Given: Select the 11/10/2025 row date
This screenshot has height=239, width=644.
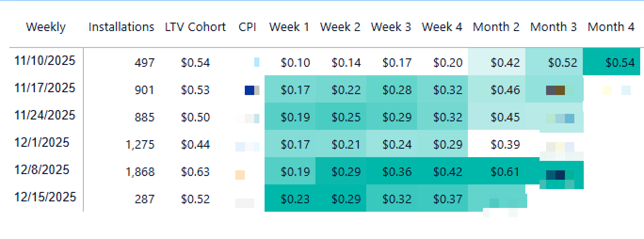Looking at the screenshot, I should (x=45, y=61).
